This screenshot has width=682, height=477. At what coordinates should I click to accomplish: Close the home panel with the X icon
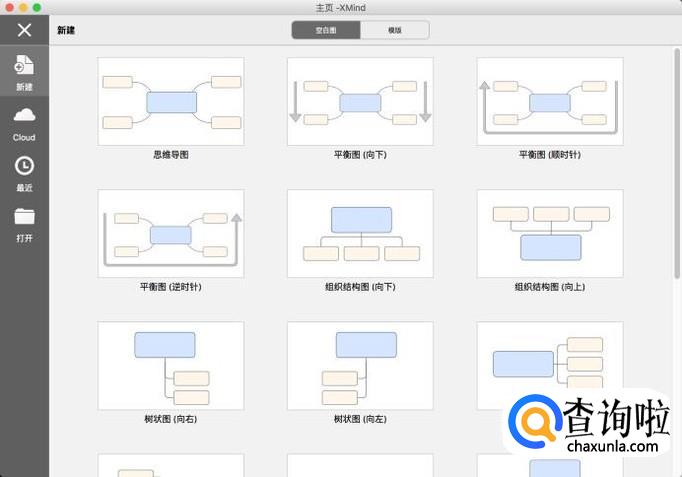pos(24,30)
